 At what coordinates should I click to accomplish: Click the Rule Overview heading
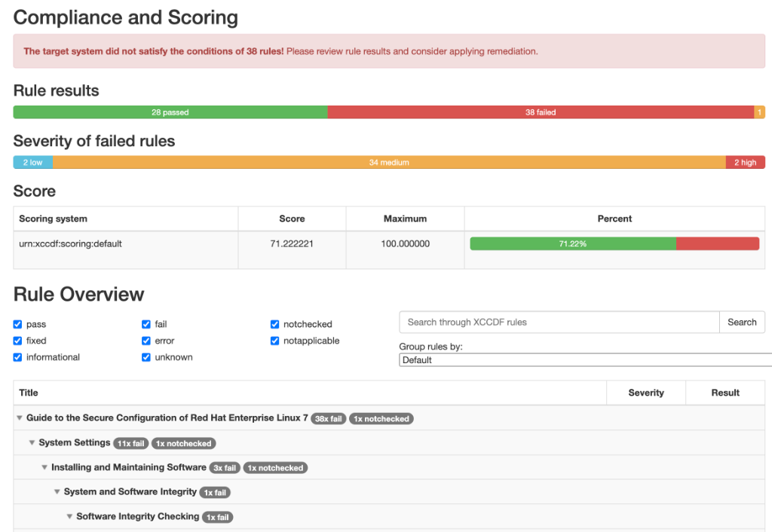click(78, 295)
